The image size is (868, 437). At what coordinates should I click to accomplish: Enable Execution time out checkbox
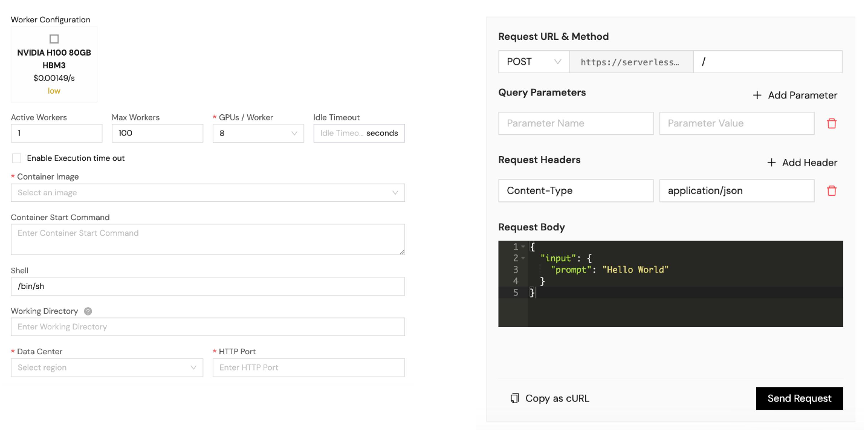tap(16, 158)
